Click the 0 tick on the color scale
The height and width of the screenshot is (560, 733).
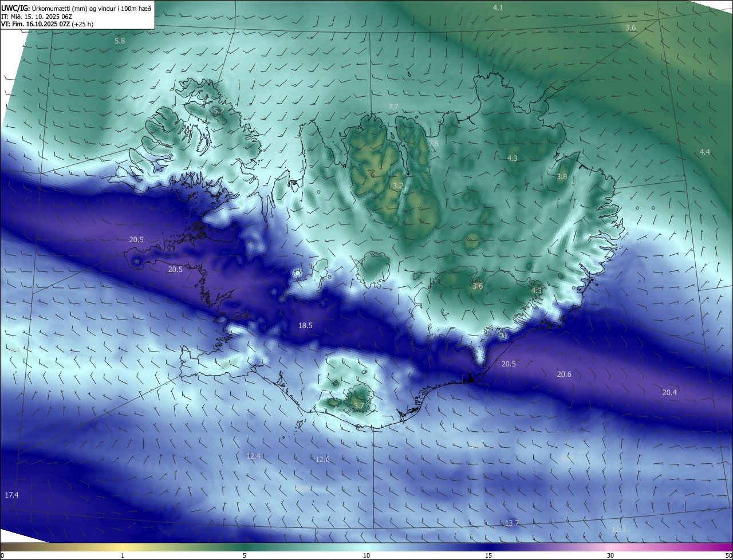click(x=2, y=555)
